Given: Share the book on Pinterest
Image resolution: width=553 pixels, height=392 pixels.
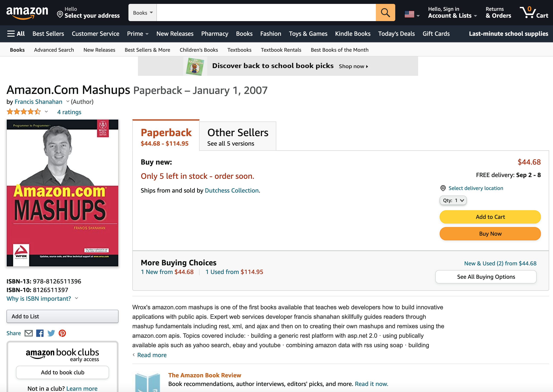Looking at the screenshot, I should 62,333.
